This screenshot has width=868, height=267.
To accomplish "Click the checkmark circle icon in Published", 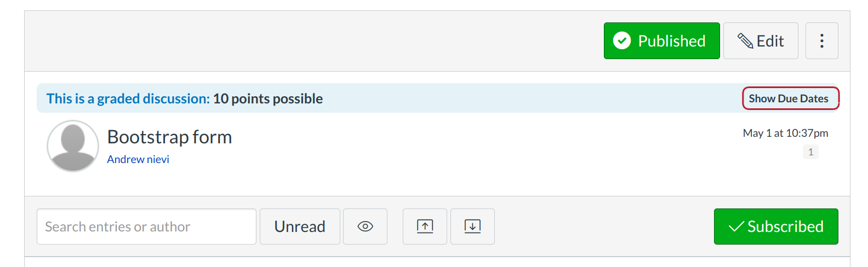I will point(622,40).
